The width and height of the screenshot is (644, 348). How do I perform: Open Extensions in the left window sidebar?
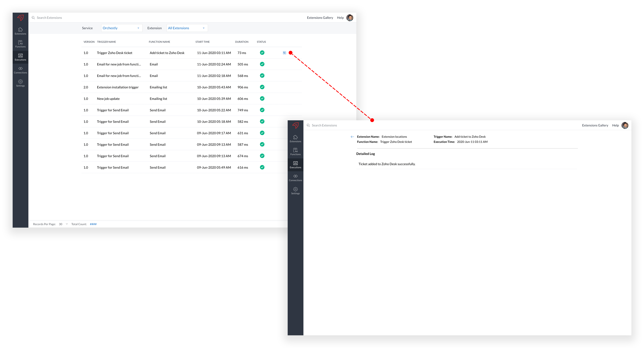pos(20,31)
